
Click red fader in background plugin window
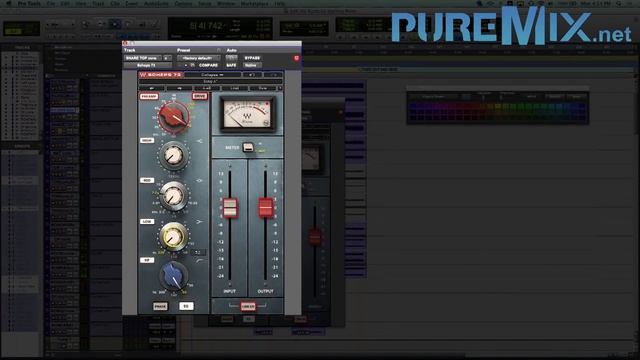(x=315, y=237)
